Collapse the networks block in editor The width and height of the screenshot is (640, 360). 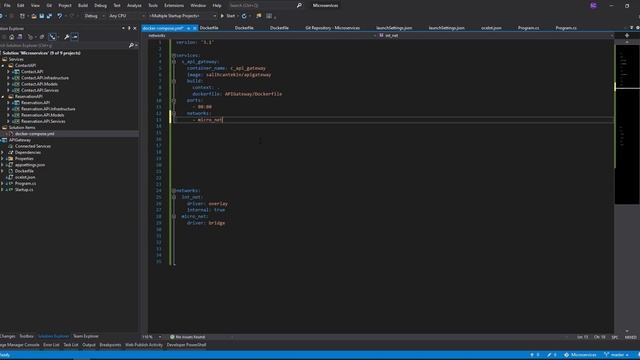pyautogui.click(x=174, y=191)
